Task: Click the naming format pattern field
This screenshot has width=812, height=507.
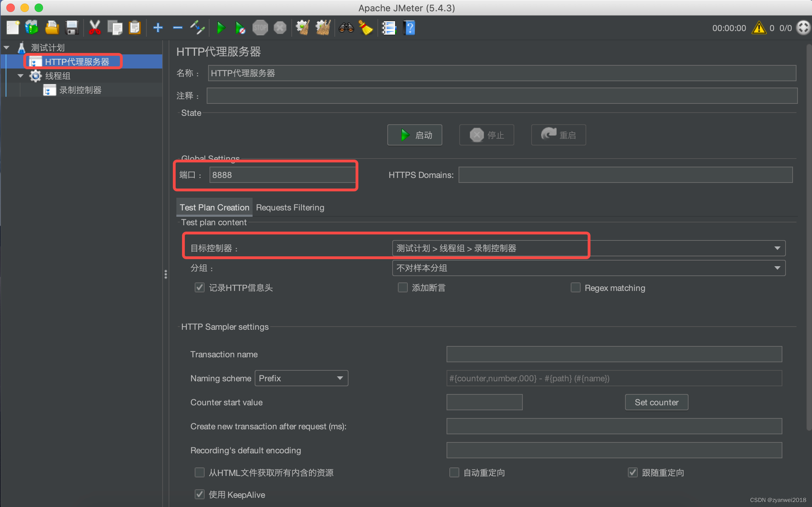Action: tap(614, 378)
